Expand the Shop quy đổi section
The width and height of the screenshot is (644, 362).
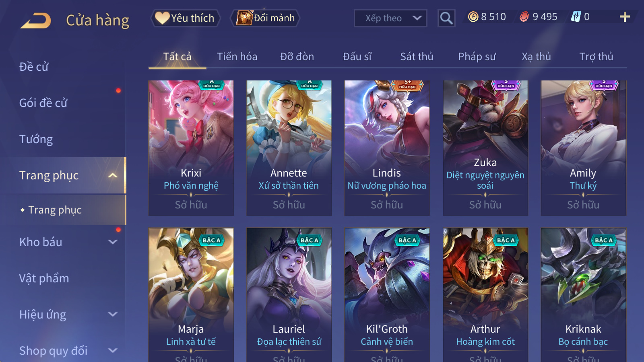pos(113,351)
